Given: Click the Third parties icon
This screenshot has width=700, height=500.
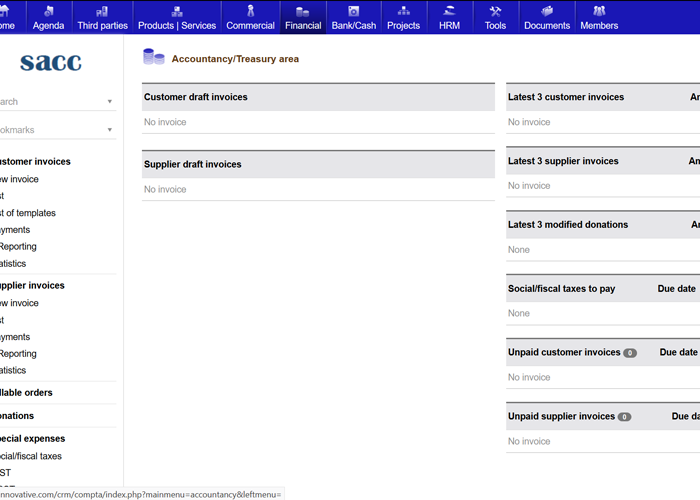Looking at the screenshot, I should click(101, 11).
